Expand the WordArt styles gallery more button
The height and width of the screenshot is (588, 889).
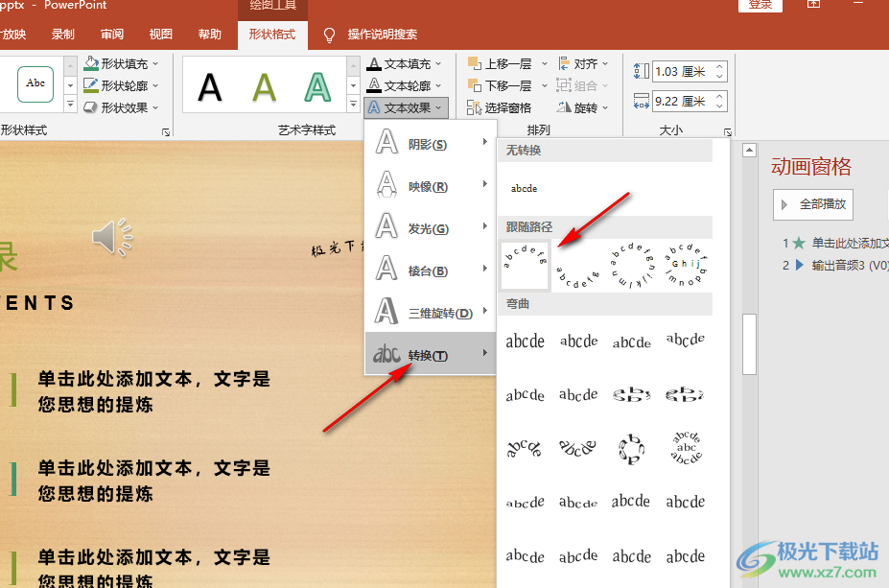click(353, 105)
